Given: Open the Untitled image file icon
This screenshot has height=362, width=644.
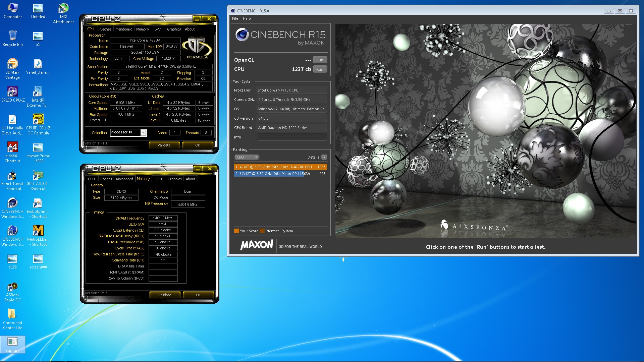Looking at the screenshot, I should click(x=38, y=11).
